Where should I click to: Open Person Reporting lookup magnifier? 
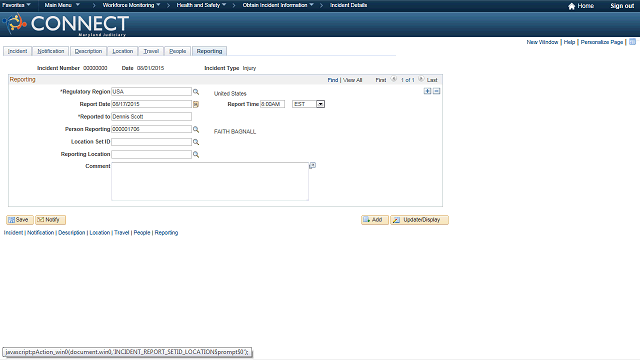click(x=196, y=129)
